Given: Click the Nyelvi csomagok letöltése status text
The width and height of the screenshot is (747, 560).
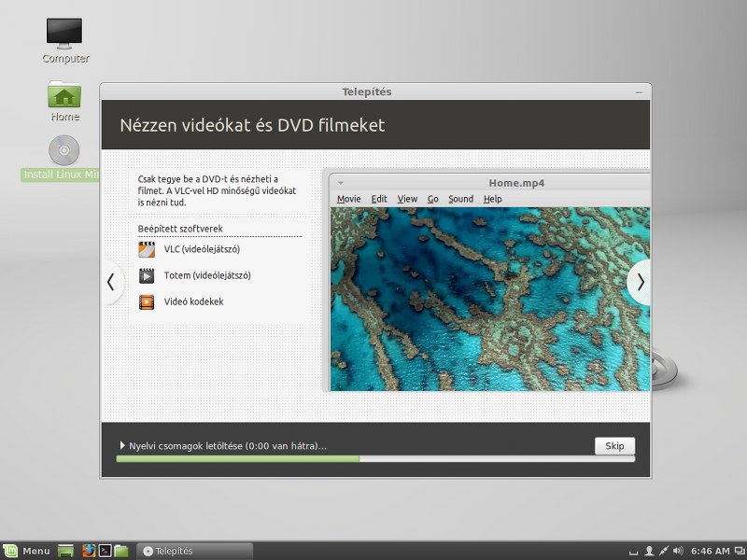Looking at the screenshot, I should [x=228, y=446].
